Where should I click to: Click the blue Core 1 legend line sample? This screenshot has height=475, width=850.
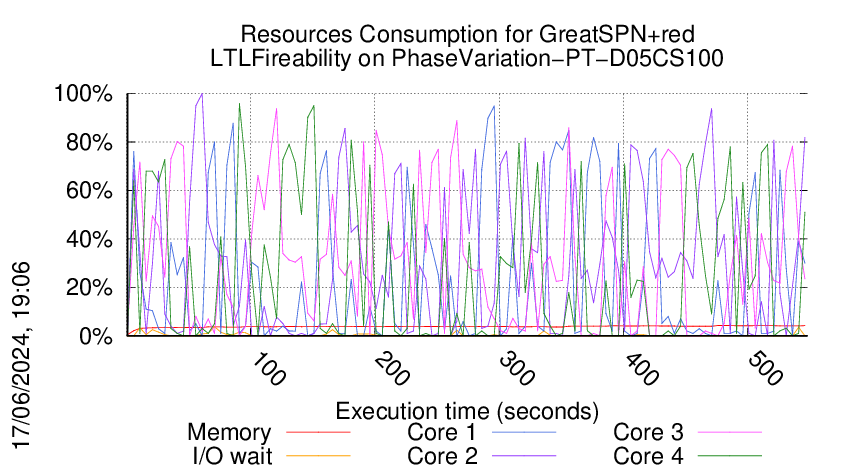[524, 432]
